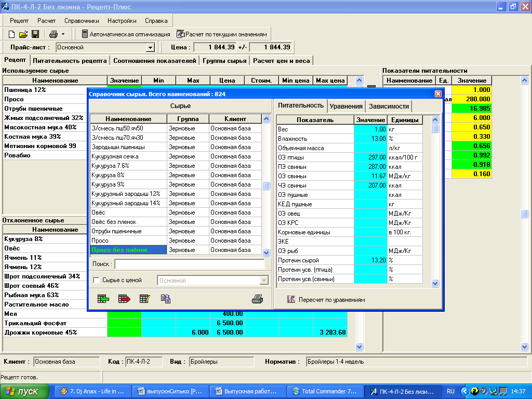Open a recipe with the folder icon
This screenshot has width=532, height=399.
tap(23, 34)
